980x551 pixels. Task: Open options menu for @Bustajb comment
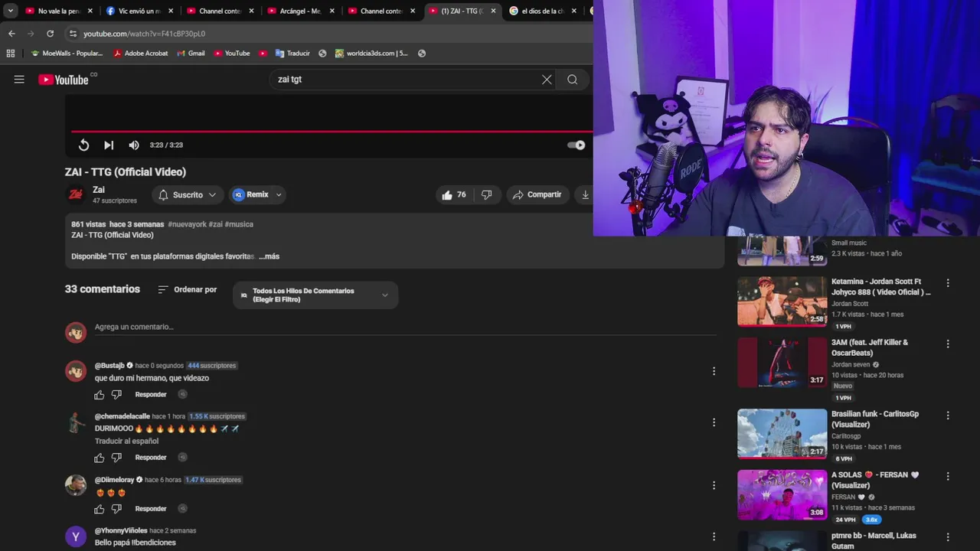point(714,371)
